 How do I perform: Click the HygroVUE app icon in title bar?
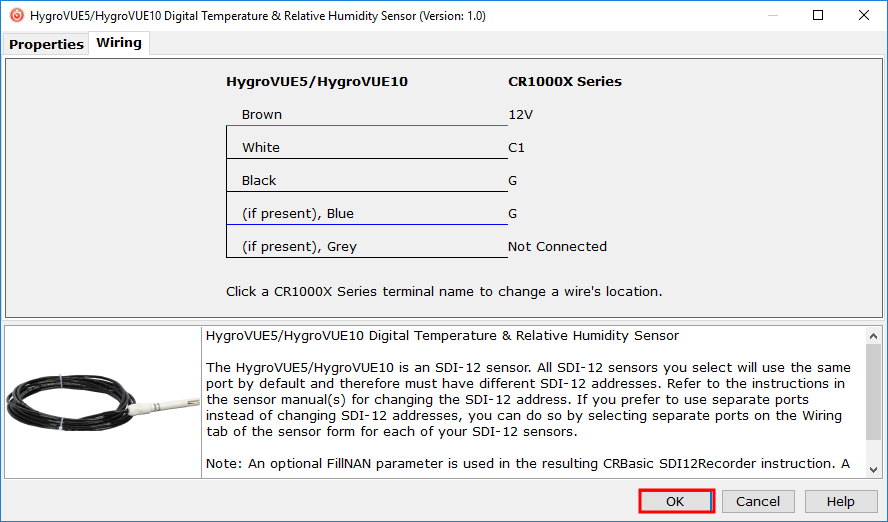click(x=16, y=15)
